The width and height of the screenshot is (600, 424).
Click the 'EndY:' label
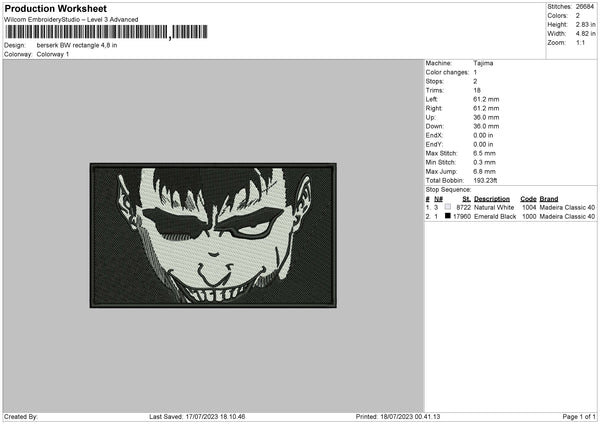pos(434,145)
